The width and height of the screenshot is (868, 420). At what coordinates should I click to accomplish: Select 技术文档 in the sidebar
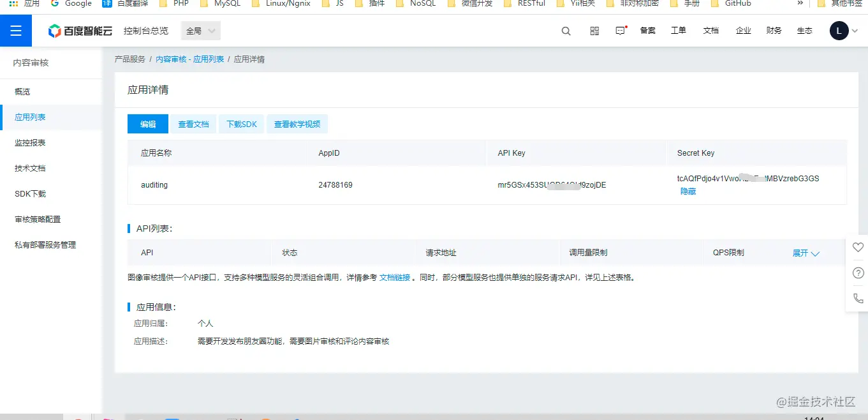click(x=51, y=169)
